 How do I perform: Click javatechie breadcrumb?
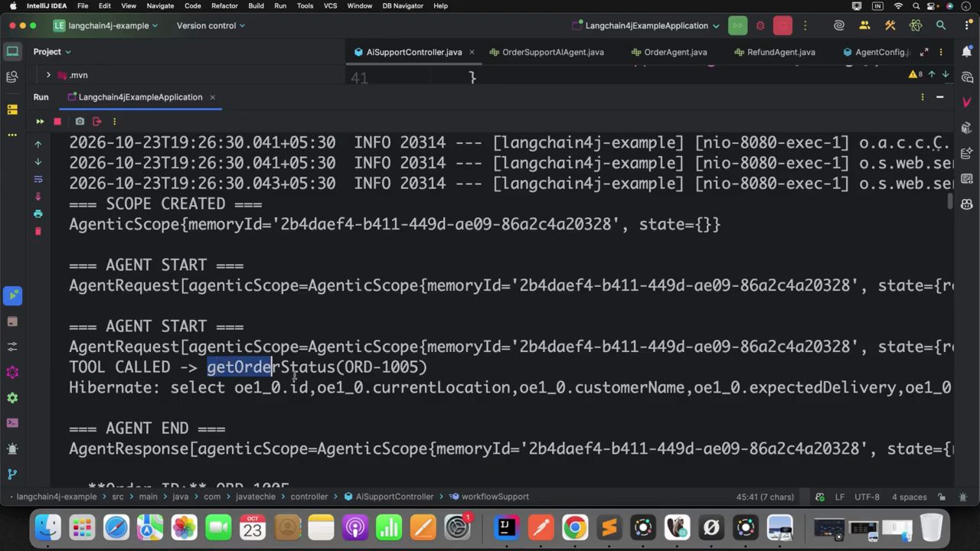[256, 497]
